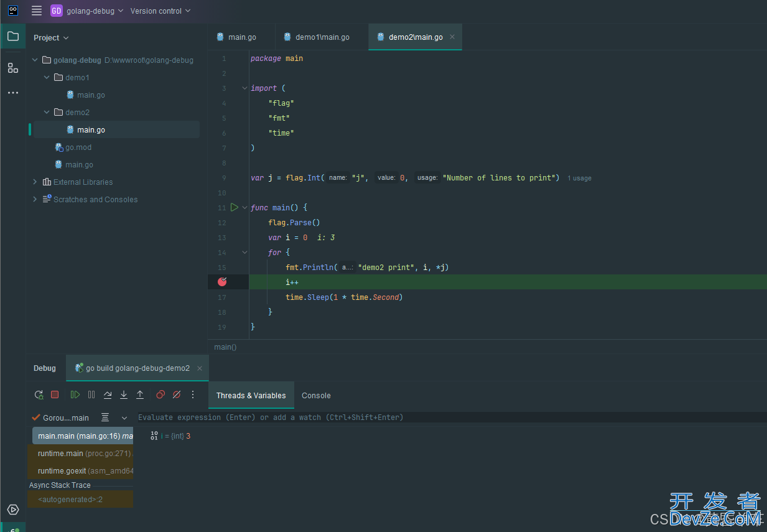Open the Project view dropdown

pyautogui.click(x=51, y=38)
